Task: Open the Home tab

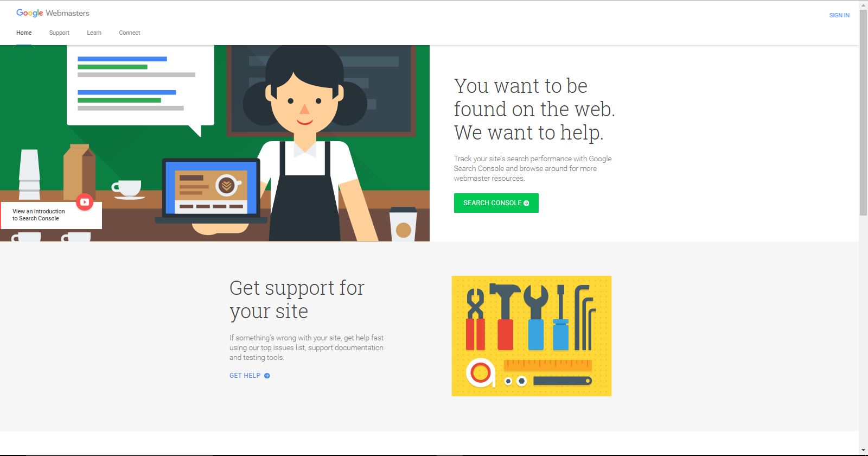Action: [x=24, y=33]
